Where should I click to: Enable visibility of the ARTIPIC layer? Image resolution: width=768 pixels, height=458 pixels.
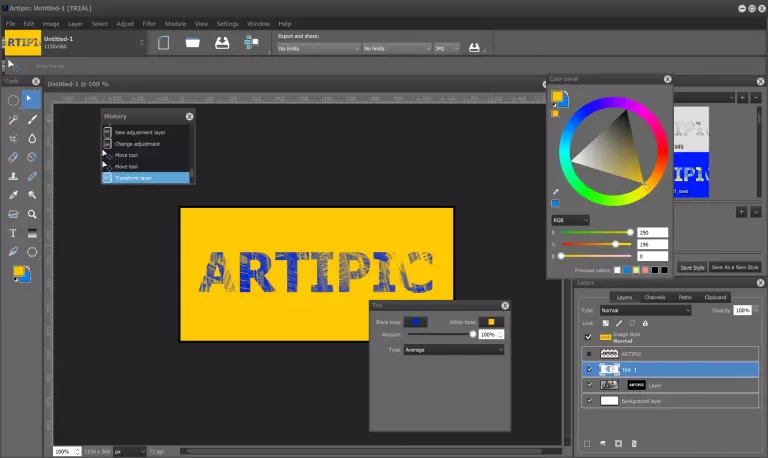pos(589,353)
